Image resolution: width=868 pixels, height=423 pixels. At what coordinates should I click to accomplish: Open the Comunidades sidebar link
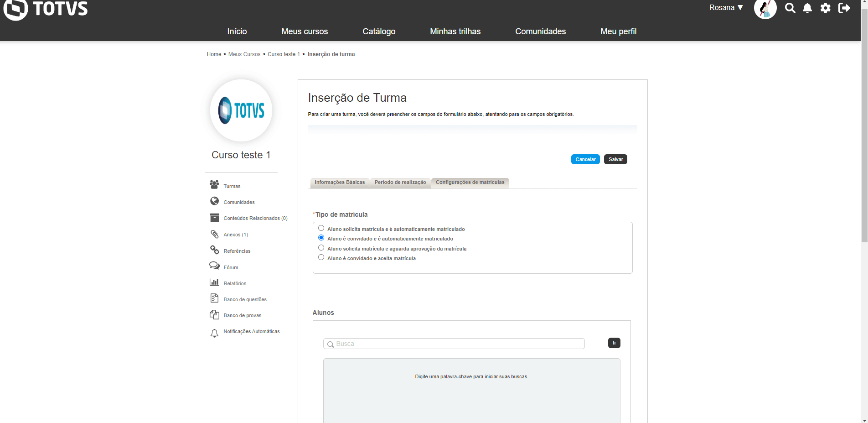point(239,202)
